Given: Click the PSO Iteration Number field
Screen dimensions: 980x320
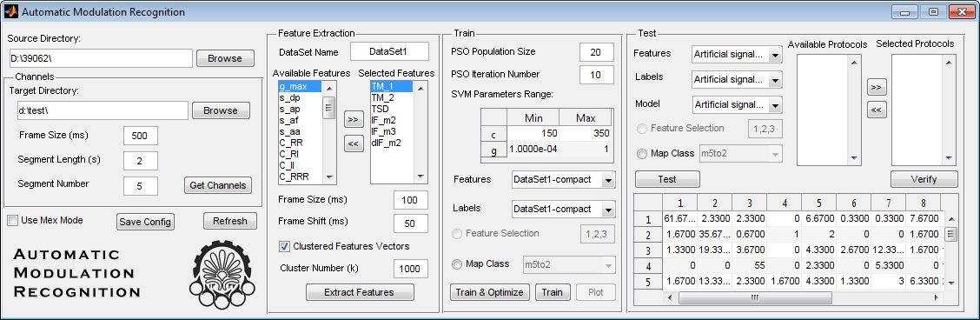Looking at the screenshot, I should tap(596, 75).
